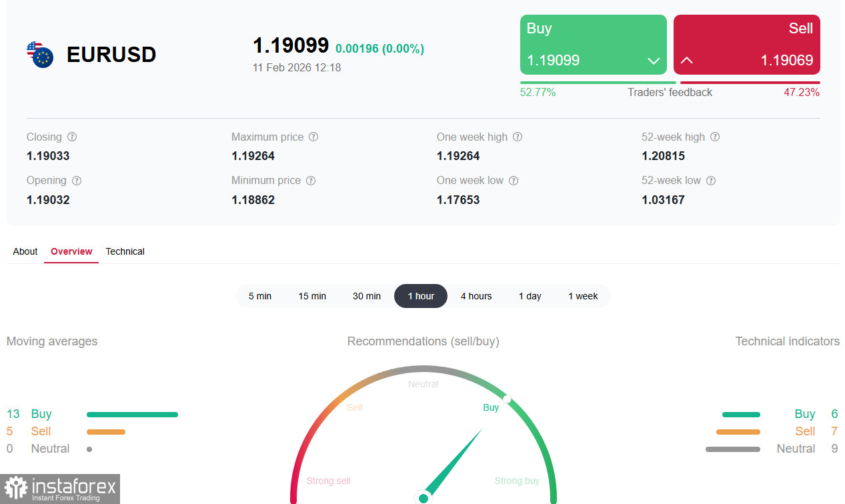This screenshot has height=504, width=845.
Task: Click the 52-week low value 1.03167
Action: click(663, 199)
